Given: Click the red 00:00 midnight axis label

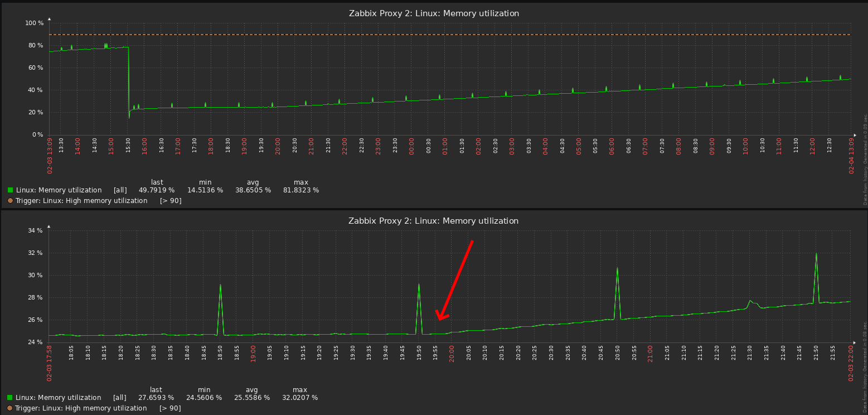Looking at the screenshot, I should (x=411, y=146).
